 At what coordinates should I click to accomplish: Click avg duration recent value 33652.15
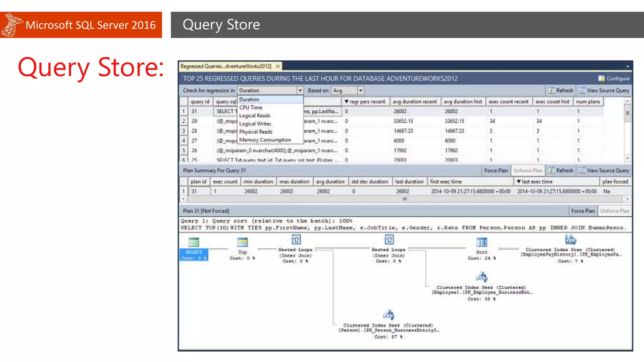pos(403,121)
